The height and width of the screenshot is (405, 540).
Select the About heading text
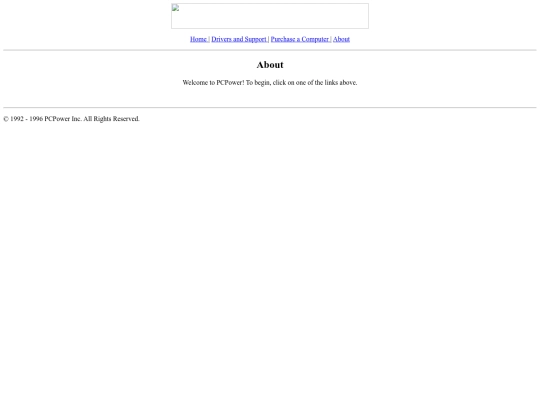pyautogui.click(x=270, y=65)
